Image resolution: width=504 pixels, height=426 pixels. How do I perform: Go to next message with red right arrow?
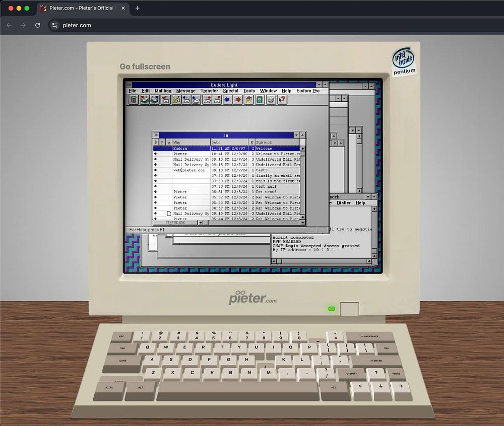pos(238,100)
